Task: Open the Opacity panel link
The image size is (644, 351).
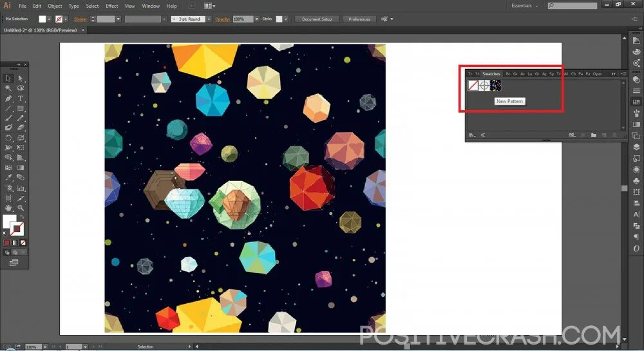Action: click(x=222, y=19)
